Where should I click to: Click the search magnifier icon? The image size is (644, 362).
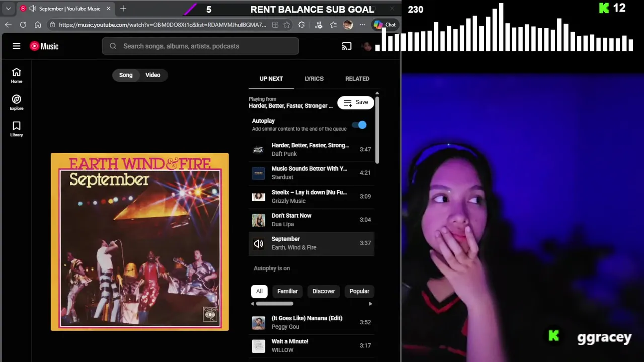click(113, 46)
